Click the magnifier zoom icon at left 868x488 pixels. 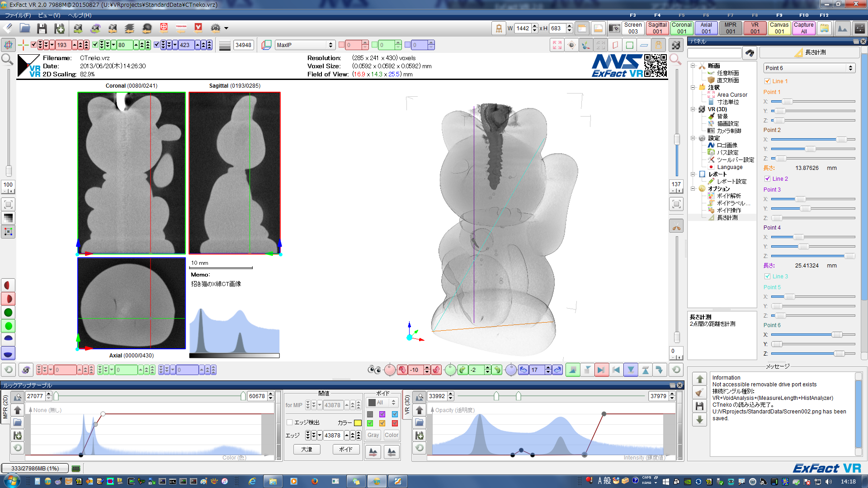click(7, 60)
